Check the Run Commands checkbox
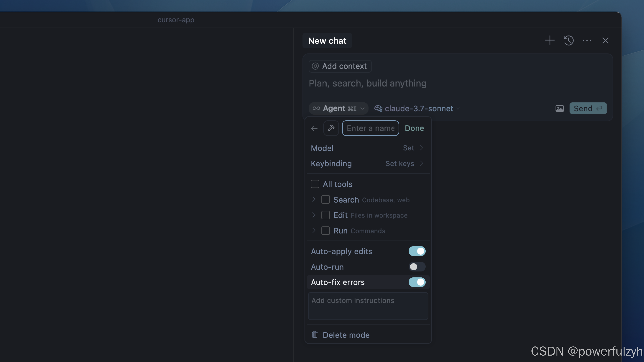This screenshot has height=362, width=644. [x=325, y=231]
